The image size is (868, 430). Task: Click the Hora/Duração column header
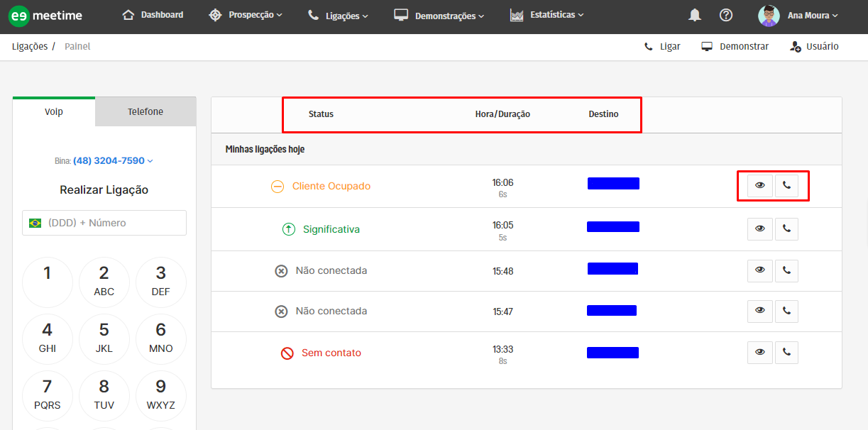coord(502,114)
